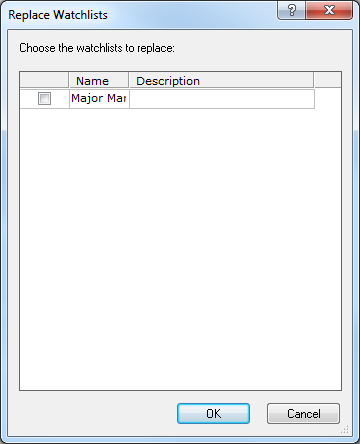Tick the checkbox for Major Mar watchlist
The height and width of the screenshot is (444, 360).
tap(44, 99)
